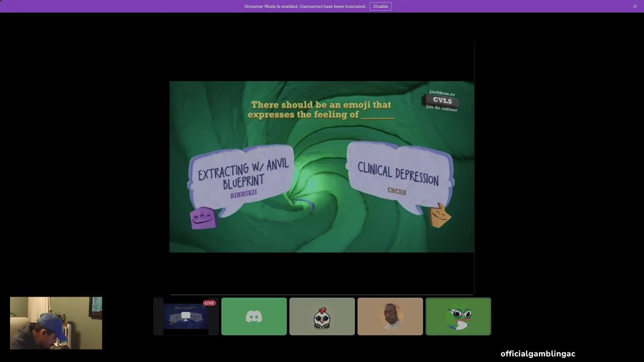The width and height of the screenshot is (644, 362).
Task: Click the emoji prompt question text
Action: coord(321,110)
